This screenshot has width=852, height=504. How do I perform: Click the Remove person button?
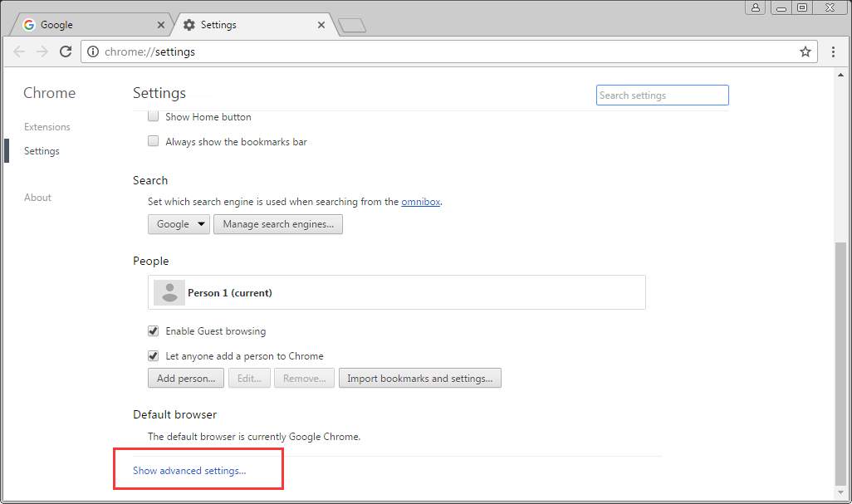coord(304,378)
